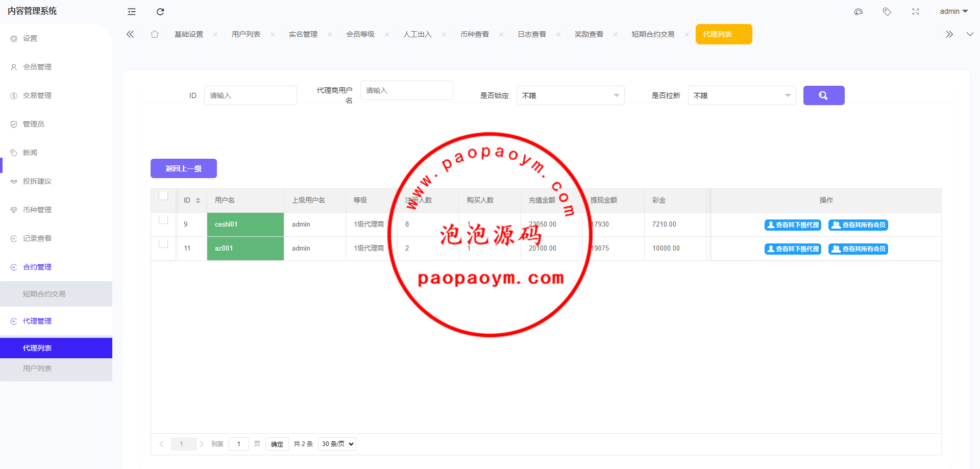This screenshot has width=980, height=469.
Task: Click 操作 column header
Action: [826, 201]
